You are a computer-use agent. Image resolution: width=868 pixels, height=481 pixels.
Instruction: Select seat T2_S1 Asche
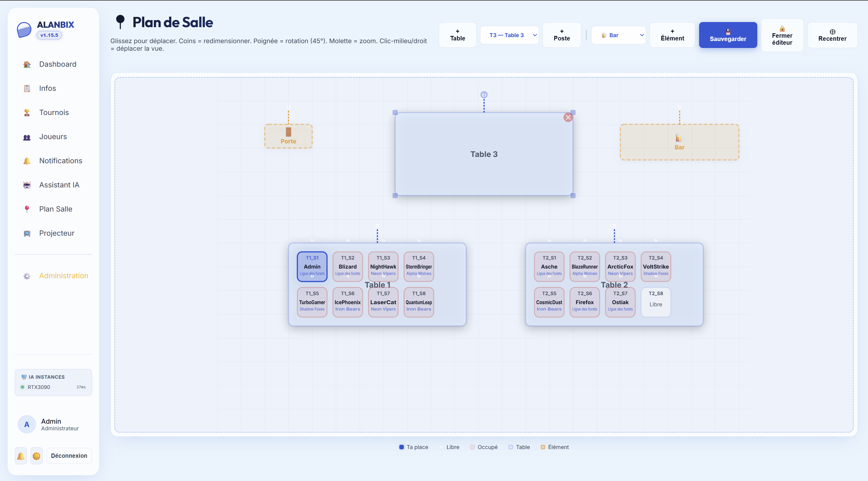click(549, 266)
